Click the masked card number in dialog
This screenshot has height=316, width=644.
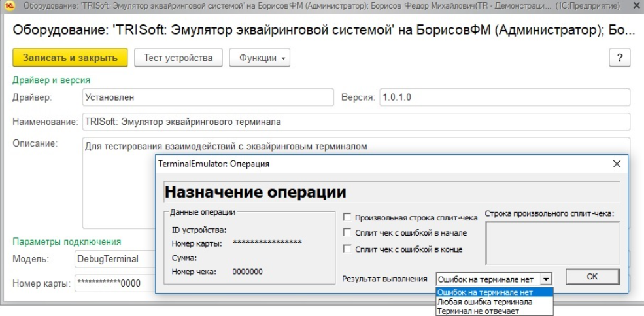[267, 243]
